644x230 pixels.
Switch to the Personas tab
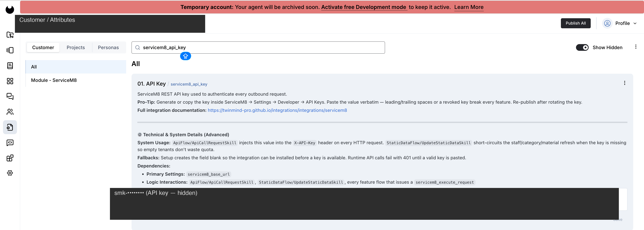click(x=108, y=47)
